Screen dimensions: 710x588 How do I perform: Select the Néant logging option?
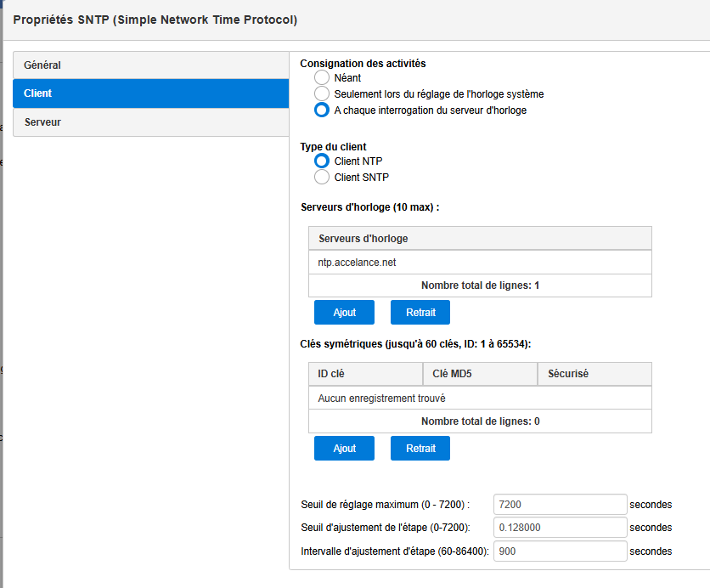coord(322,77)
